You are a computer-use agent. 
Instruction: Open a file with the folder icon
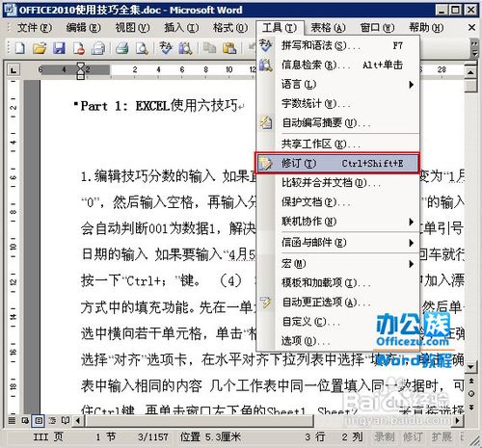click(x=40, y=49)
